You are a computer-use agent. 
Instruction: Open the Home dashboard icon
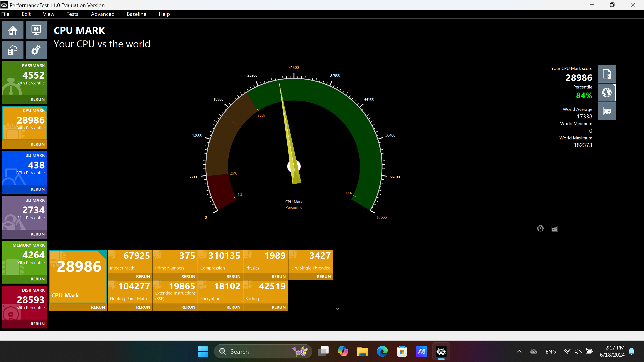coord(13,30)
